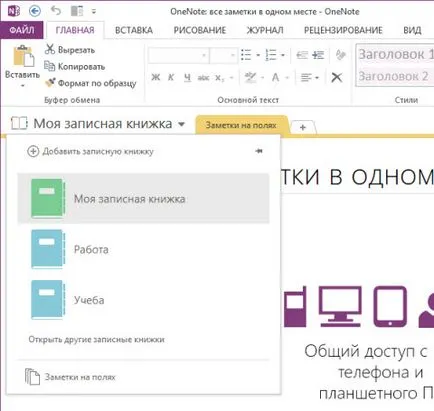Click tablet device icon on page
Image resolution: width=434 pixels, height=411 pixels.
[x=390, y=307]
